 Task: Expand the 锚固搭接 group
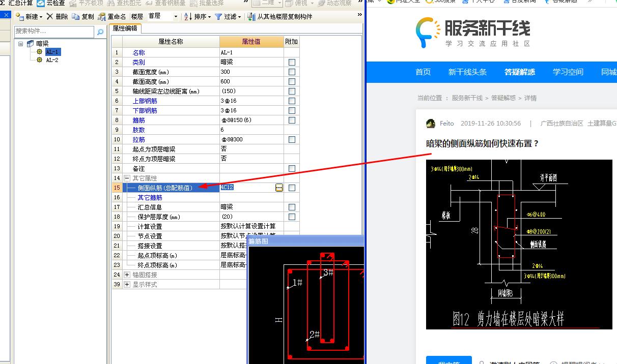[127, 275]
